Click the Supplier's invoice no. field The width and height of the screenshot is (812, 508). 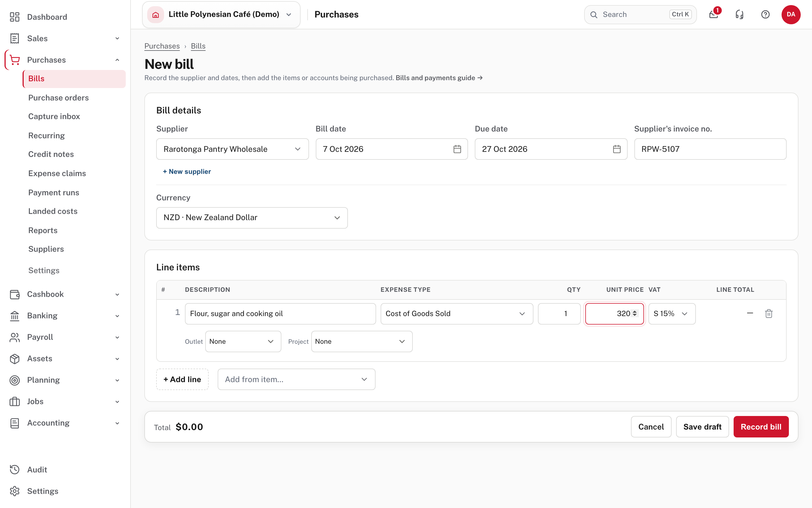point(710,149)
